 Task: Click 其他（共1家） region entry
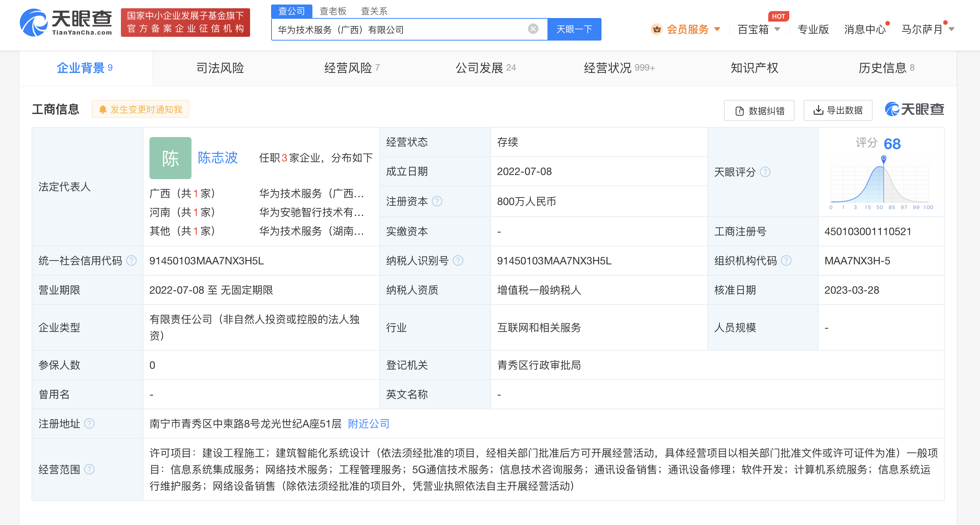coord(182,231)
